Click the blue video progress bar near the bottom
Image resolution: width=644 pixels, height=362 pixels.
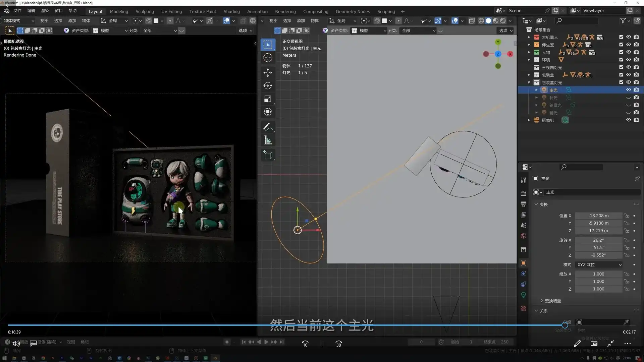coord(282,325)
